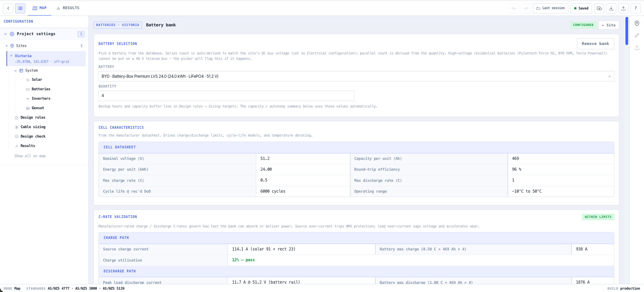The image size is (644, 292).
Task: Click the Energy per unit value 24.00
Action: (266, 169)
